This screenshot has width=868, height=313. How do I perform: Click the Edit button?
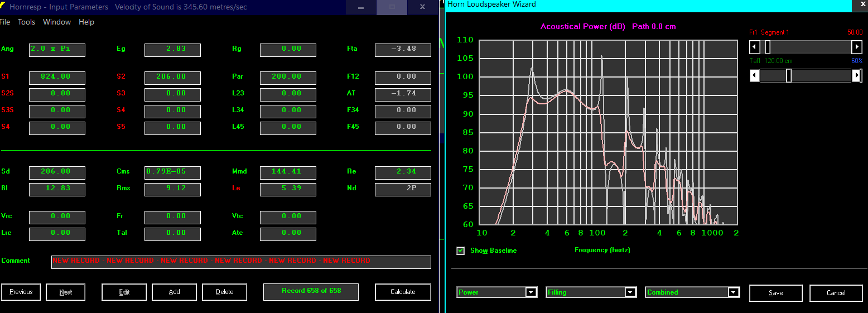[124, 292]
